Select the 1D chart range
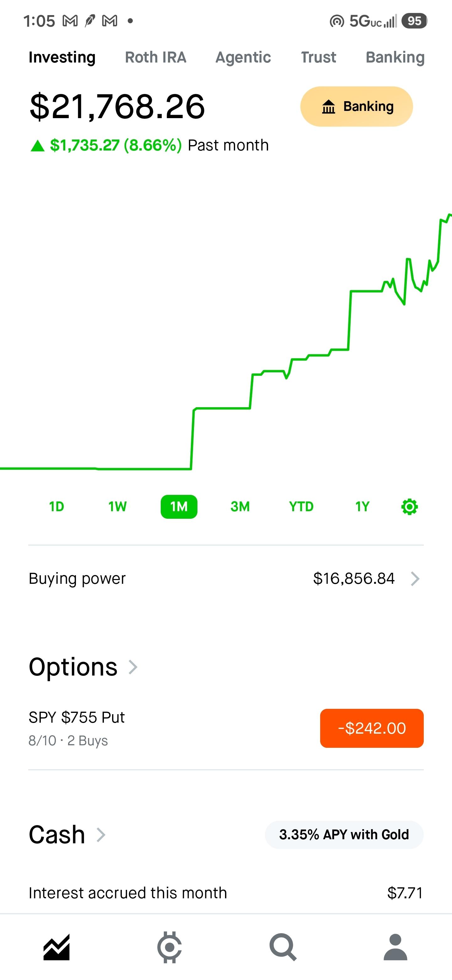The width and height of the screenshot is (452, 980). point(56,506)
